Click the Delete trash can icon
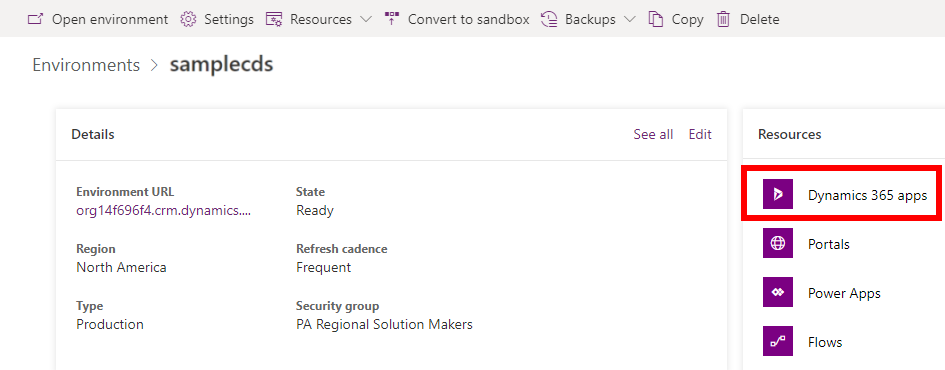945x370 pixels. [723, 19]
